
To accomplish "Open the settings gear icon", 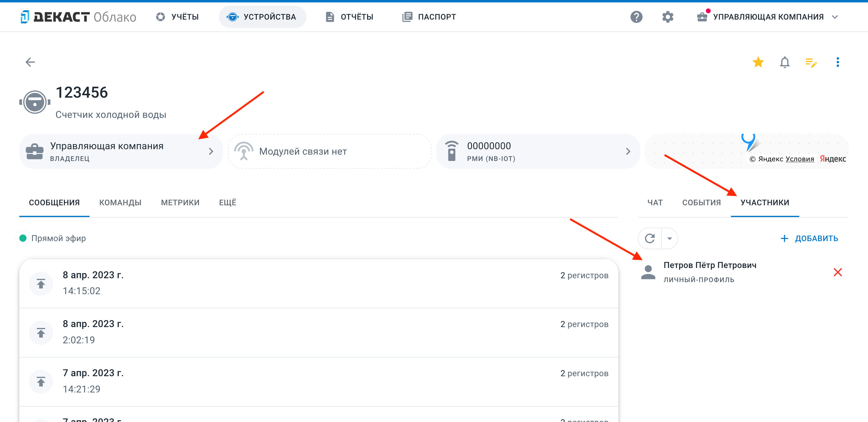I will (x=668, y=17).
